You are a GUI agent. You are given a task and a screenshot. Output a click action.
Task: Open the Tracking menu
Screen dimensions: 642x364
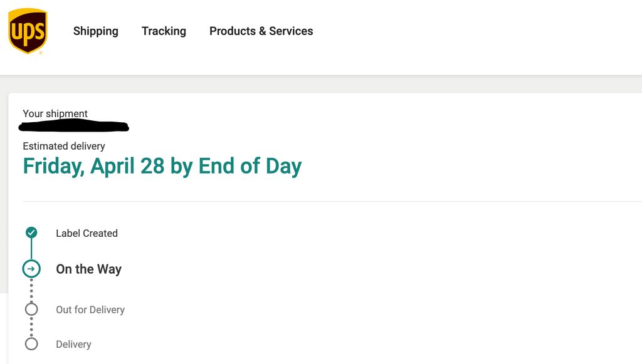[x=164, y=31]
